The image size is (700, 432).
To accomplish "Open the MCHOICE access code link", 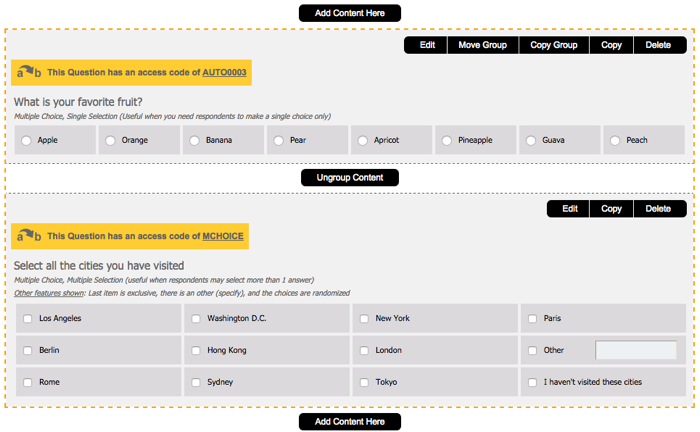I will (x=223, y=236).
